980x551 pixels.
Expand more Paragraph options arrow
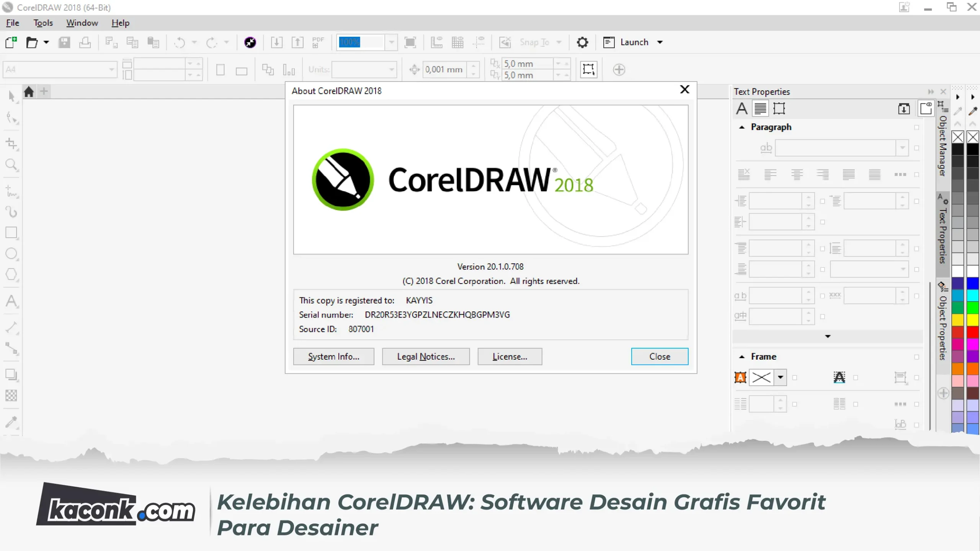click(x=828, y=336)
